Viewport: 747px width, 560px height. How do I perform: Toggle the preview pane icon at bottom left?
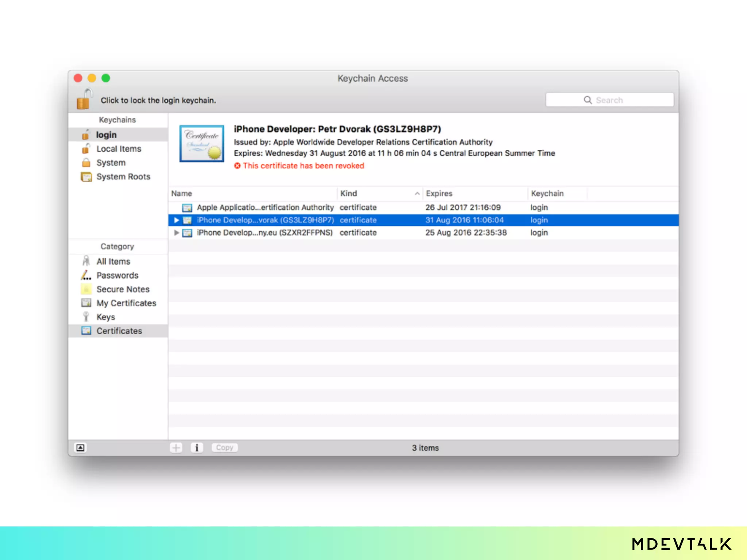click(80, 447)
